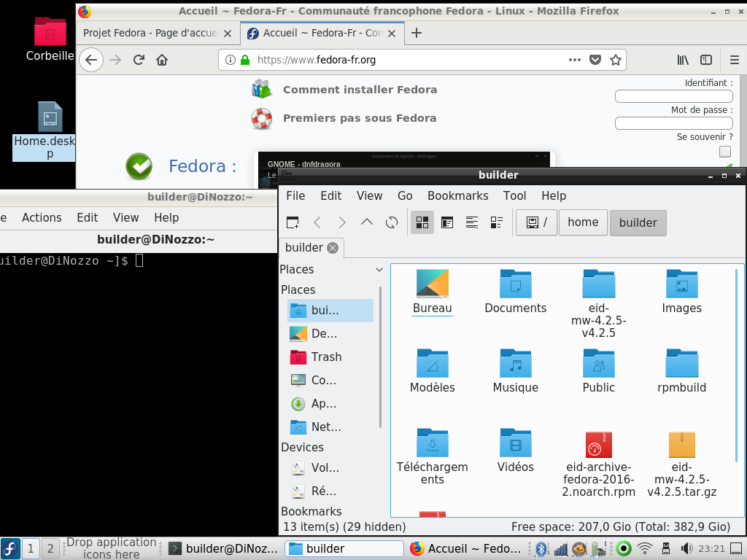Screen dimensions: 747x560
Task: Go back in builder file manager
Action: [318, 222]
